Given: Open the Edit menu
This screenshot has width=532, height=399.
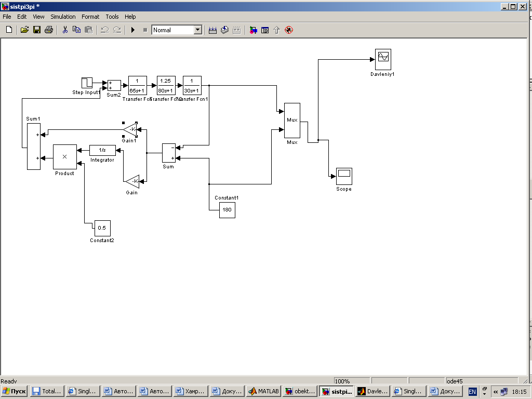Looking at the screenshot, I should click(22, 17).
